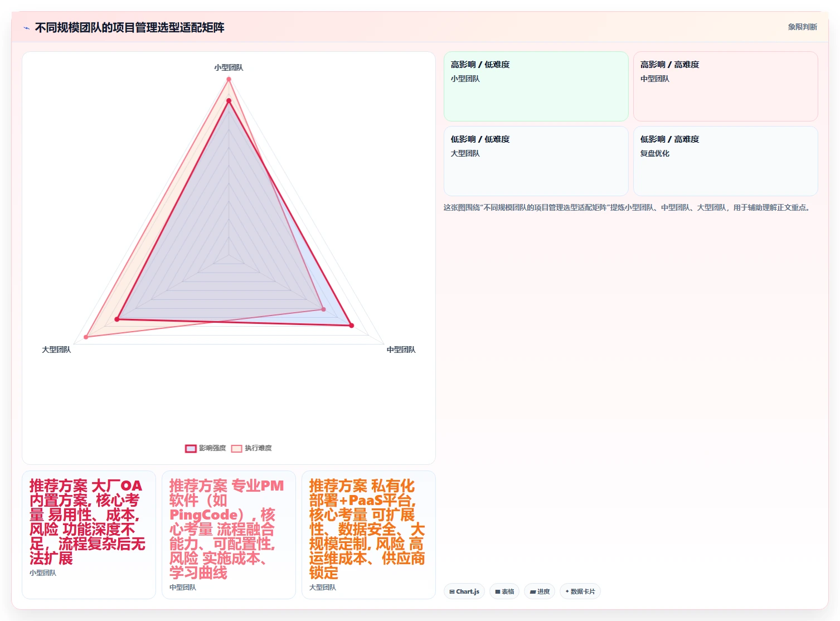Click the 数据卡片 chip
The height and width of the screenshot is (621, 840).
point(580,591)
